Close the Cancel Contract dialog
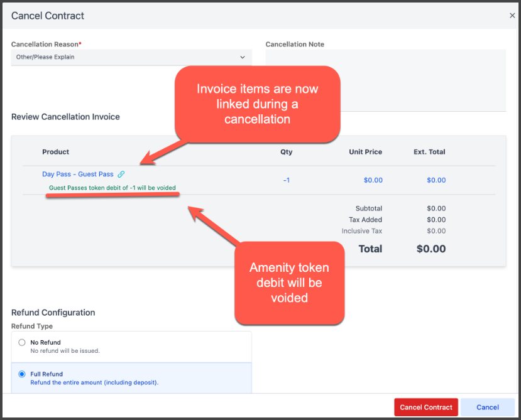The height and width of the screenshot is (420, 521). [x=512, y=16]
